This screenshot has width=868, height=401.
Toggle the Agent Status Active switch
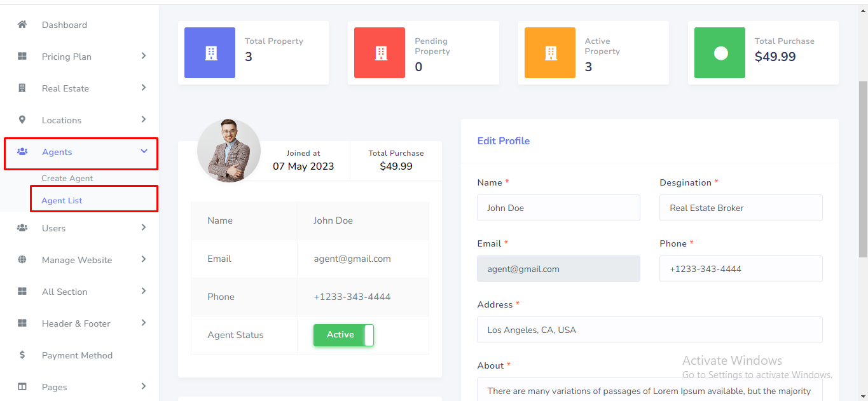pos(343,335)
